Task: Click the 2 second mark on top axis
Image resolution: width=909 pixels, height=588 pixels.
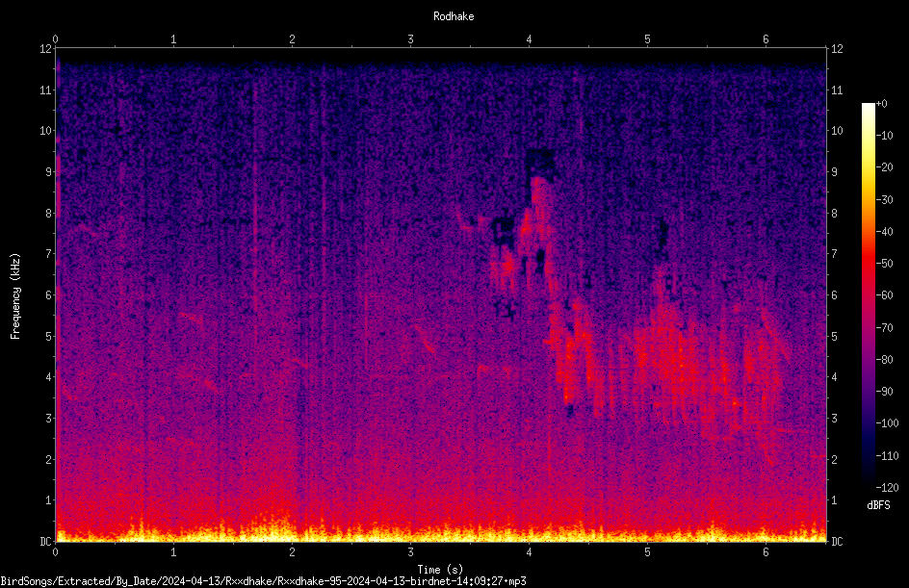Action: (x=292, y=39)
